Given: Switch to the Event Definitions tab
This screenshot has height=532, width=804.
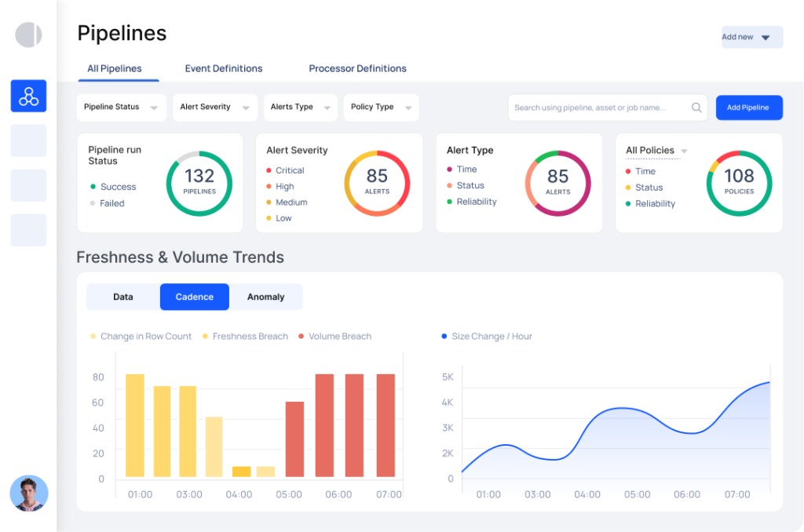Looking at the screenshot, I should [x=224, y=68].
